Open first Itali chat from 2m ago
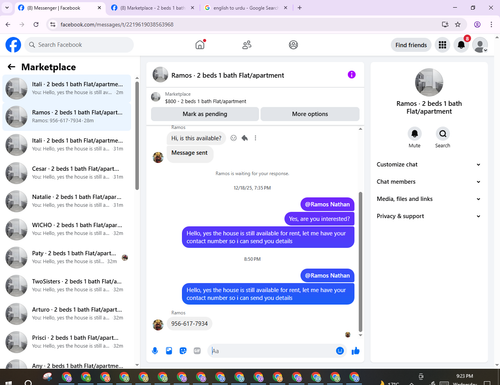 (x=67, y=88)
